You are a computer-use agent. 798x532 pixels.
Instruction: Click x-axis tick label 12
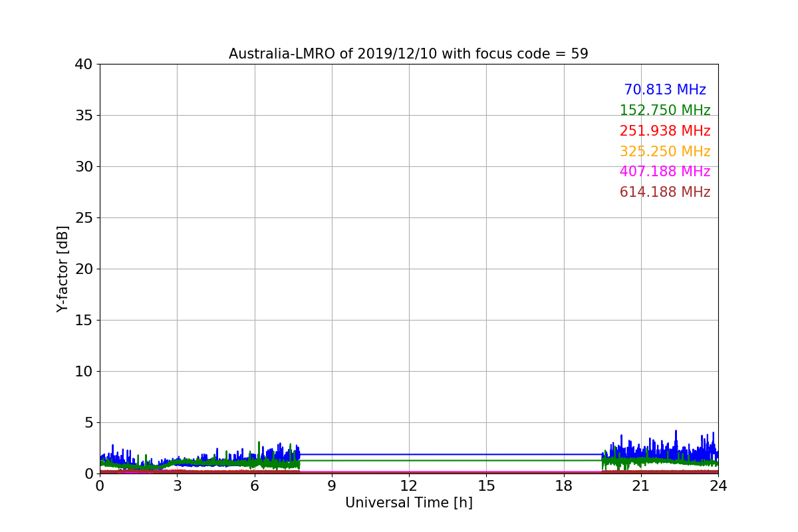[x=409, y=486]
